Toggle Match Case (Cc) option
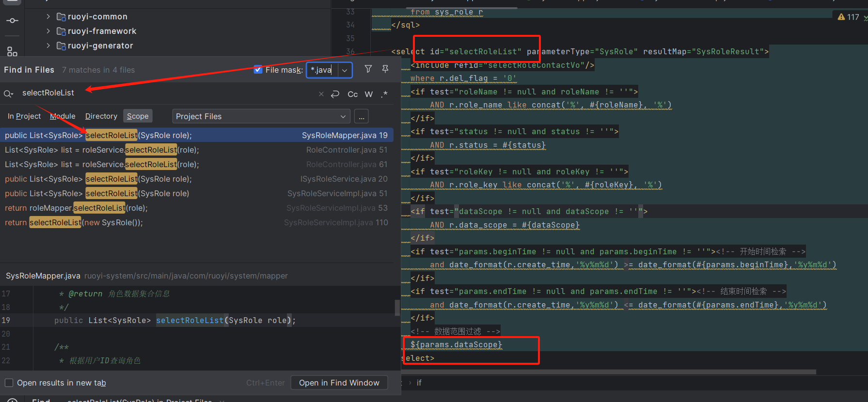868x402 pixels. 353,94
